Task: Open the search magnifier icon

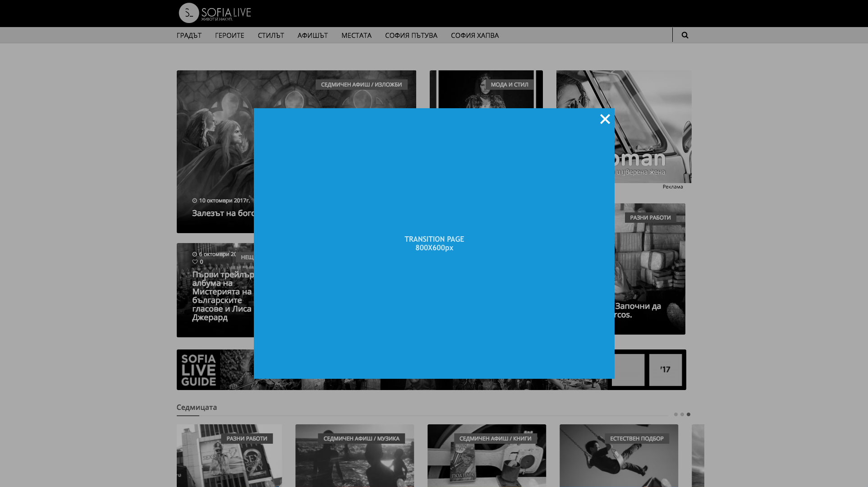Action: pyautogui.click(x=684, y=35)
